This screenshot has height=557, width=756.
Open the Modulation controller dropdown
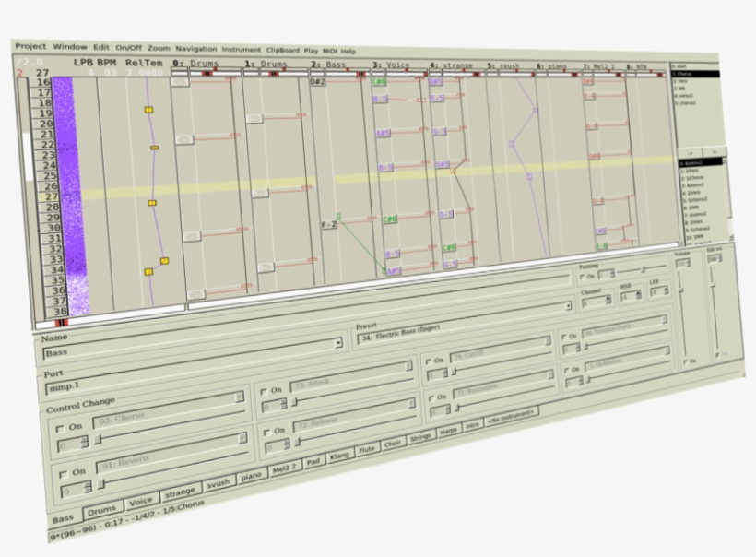(667, 350)
